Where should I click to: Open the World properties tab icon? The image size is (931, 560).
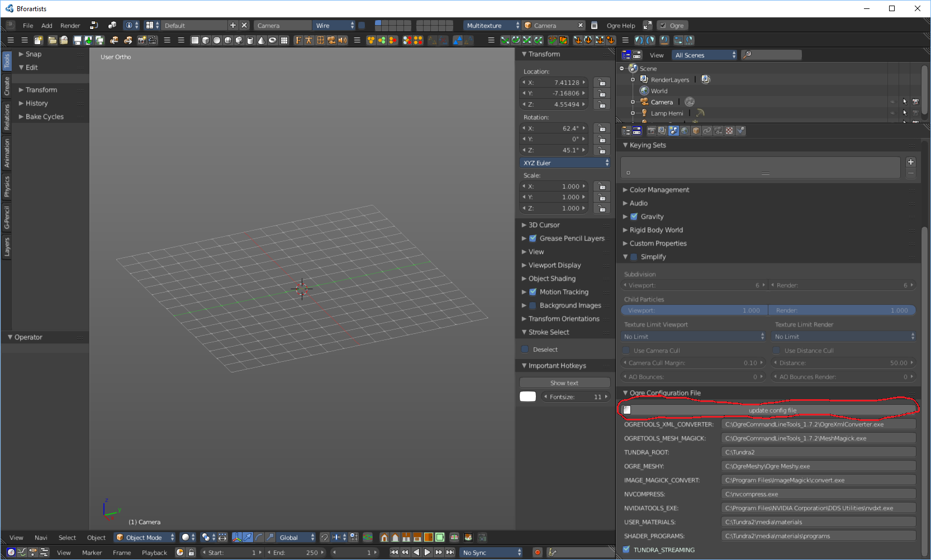click(685, 131)
